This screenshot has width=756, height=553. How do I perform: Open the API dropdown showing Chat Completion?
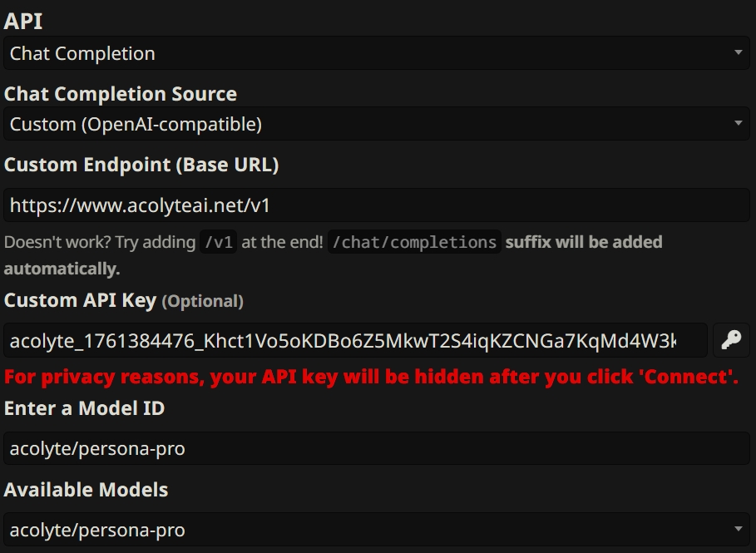click(x=374, y=52)
